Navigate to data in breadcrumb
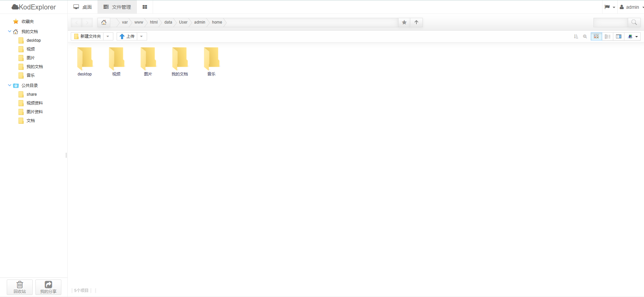Image resolution: width=644 pixels, height=297 pixels. [x=168, y=22]
